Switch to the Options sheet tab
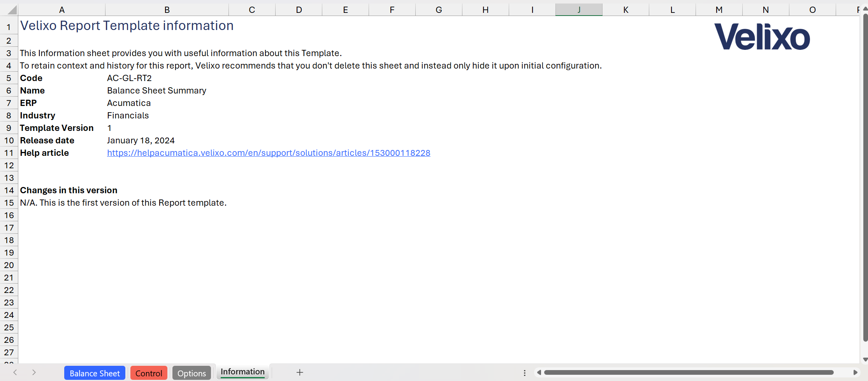Viewport: 868px width, 381px height. pos(192,373)
